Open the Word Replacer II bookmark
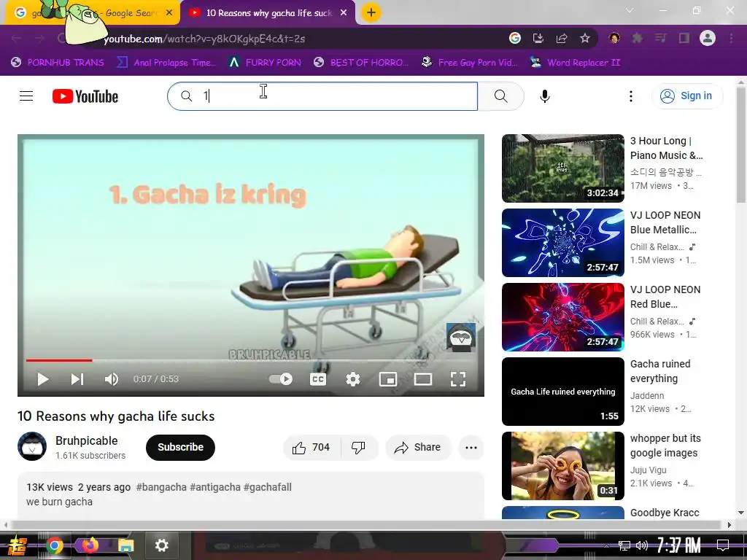 point(575,63)
